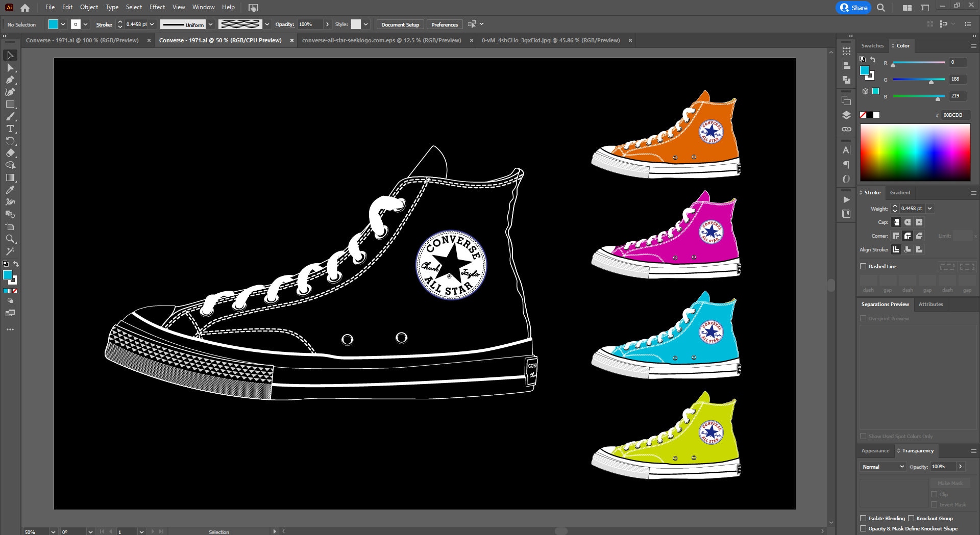Screen dimensions: 980x535
Task: Select the Curvature tool
Action: click(10, 92)
